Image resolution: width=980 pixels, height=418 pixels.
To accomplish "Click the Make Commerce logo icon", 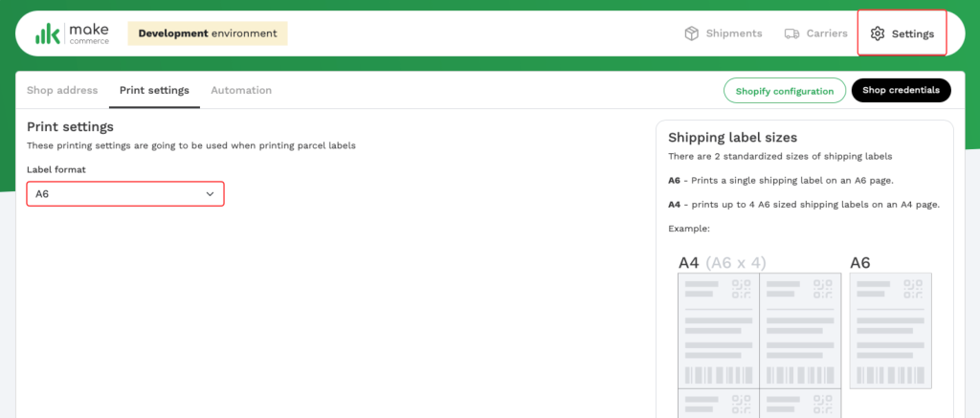I will click(x=49, y=33).
